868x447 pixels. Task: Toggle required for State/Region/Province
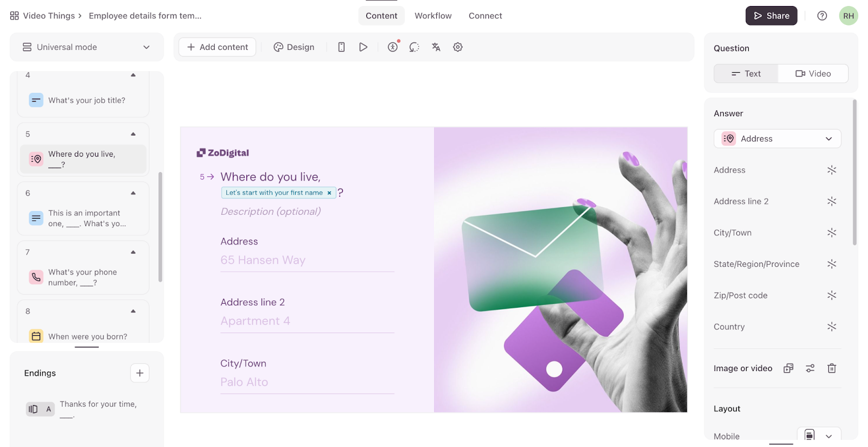pos(832,264)
